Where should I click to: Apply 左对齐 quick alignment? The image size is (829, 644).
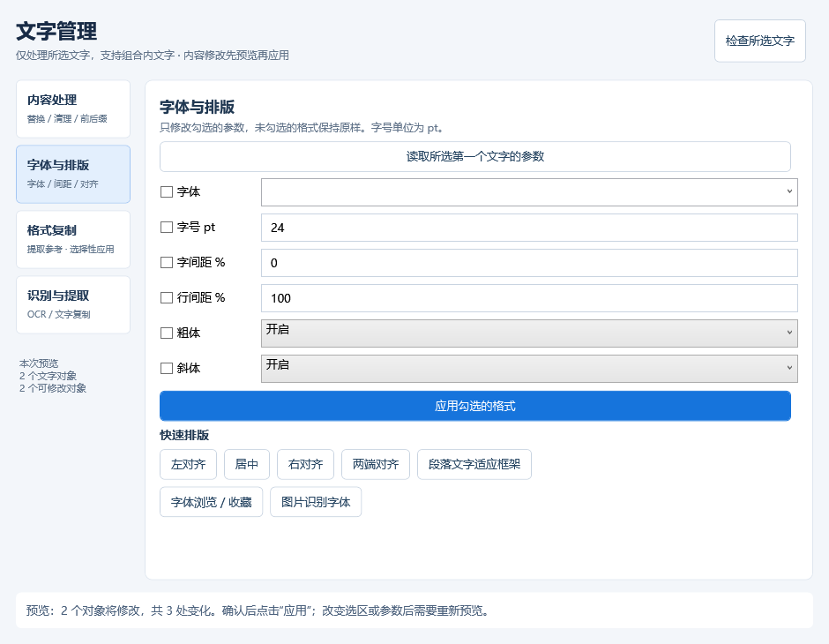click(x=188, y=464)
